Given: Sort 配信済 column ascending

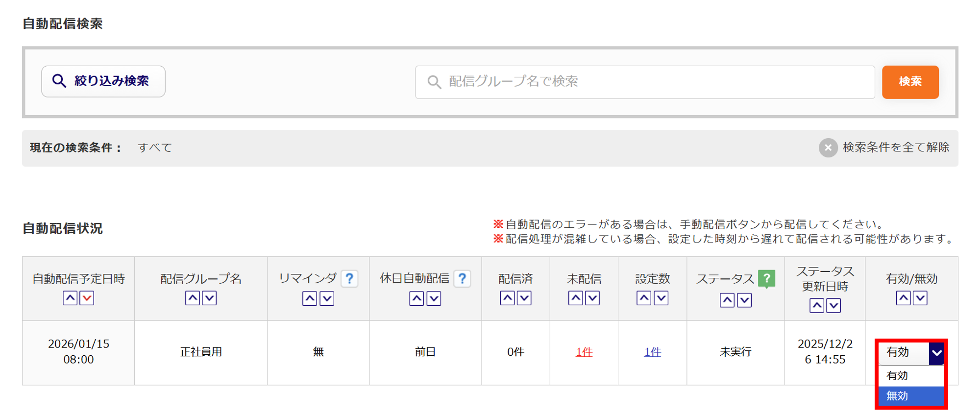Looking at the screenshot, I should click(x=507, y=298).
